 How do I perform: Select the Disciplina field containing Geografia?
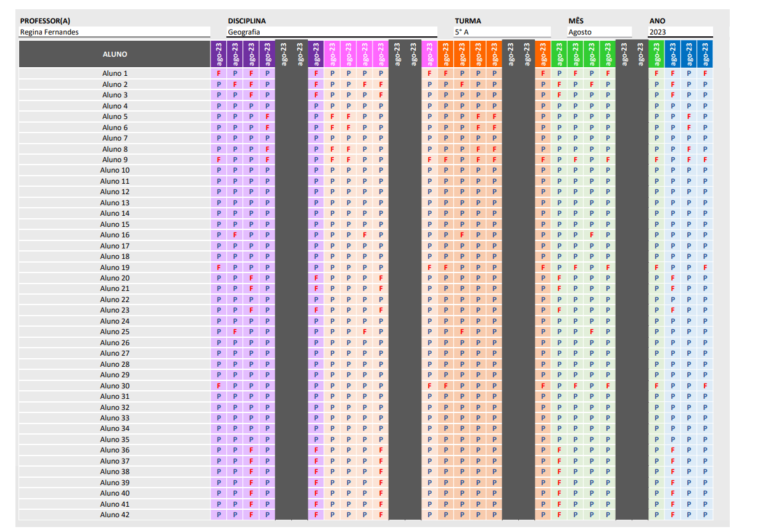[x=331, y=32]
